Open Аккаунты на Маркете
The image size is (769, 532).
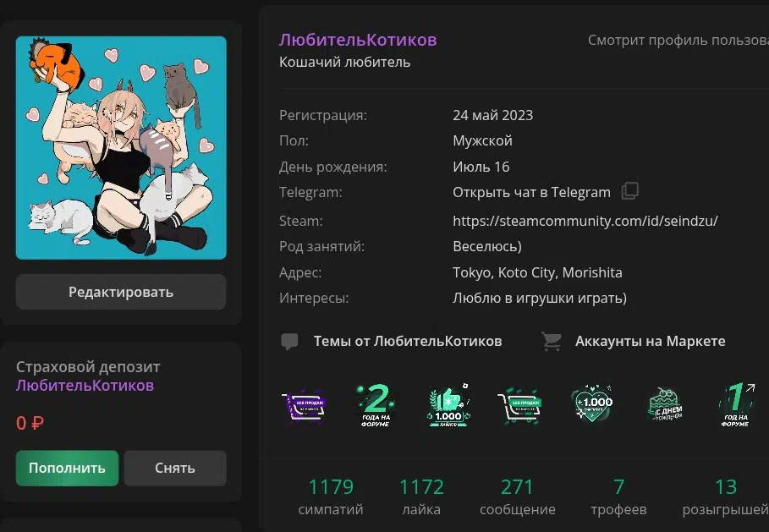(651, 341)
